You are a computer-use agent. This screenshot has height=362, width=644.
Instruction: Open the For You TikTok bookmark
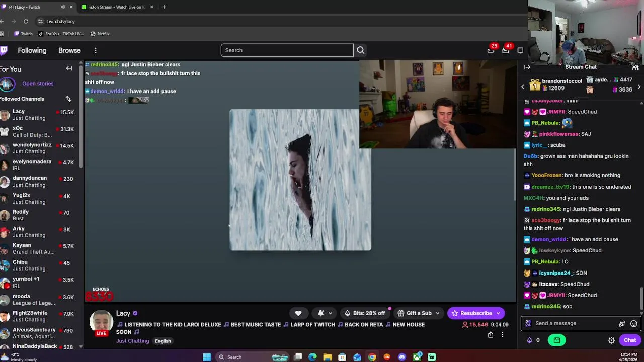tap(60, 34)
